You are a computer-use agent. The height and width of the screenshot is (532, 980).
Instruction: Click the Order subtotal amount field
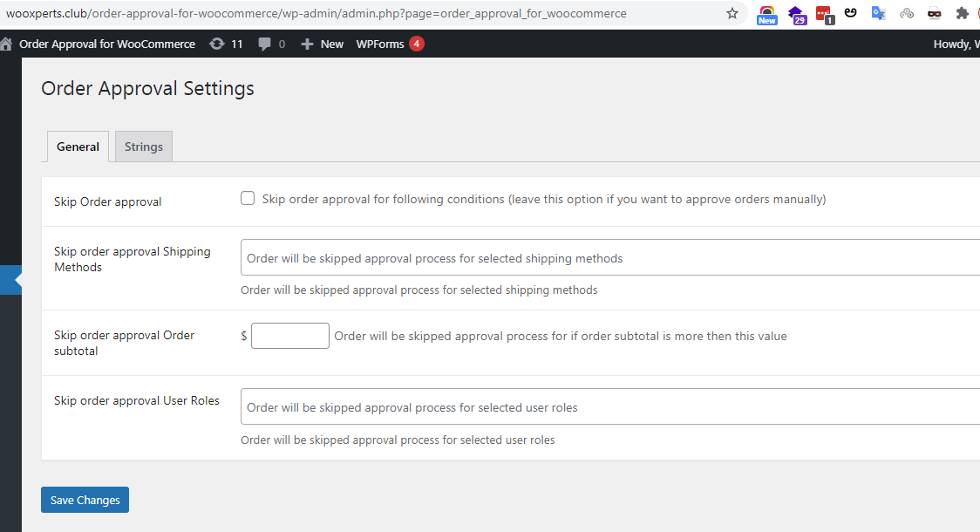[x=289, y=336]
